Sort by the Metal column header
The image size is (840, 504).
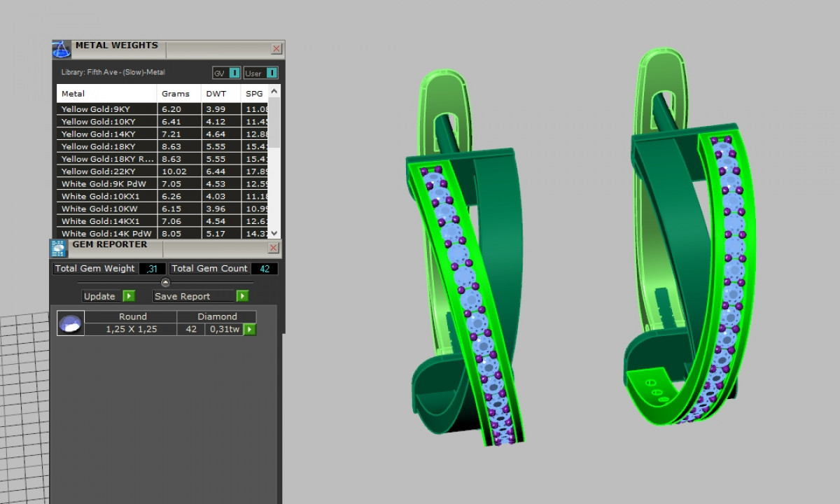coord(106,94)
